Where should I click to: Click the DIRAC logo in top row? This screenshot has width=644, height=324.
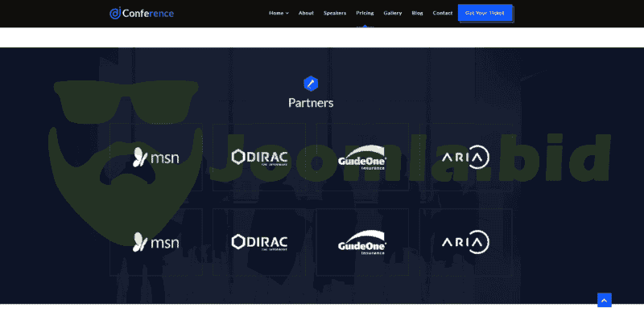pyautogui.click(x=259, y=156)
